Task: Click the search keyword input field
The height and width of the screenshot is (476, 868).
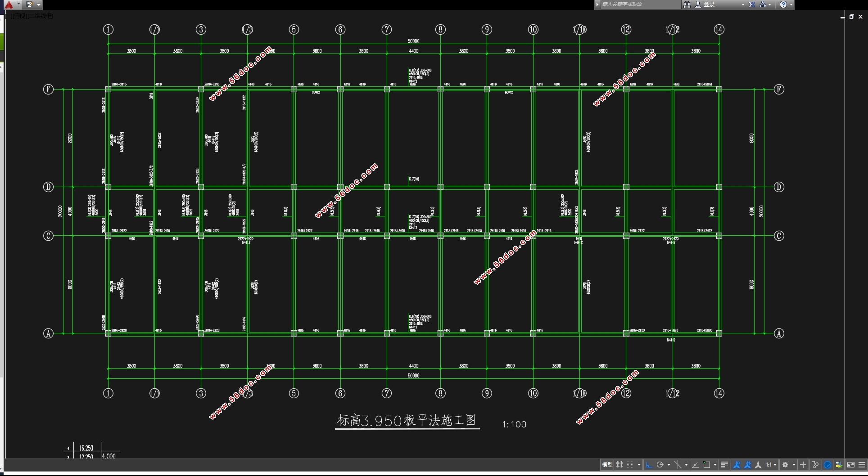Action: pos(639,4)
